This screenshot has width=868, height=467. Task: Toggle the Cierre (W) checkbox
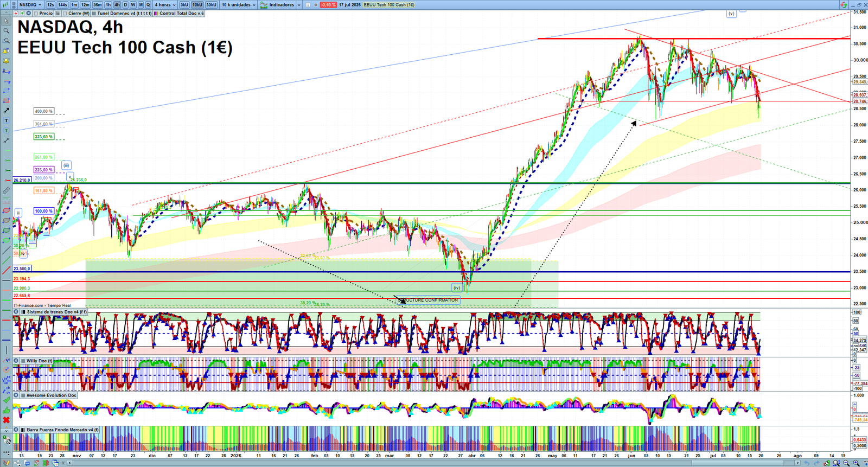(65, 13)
